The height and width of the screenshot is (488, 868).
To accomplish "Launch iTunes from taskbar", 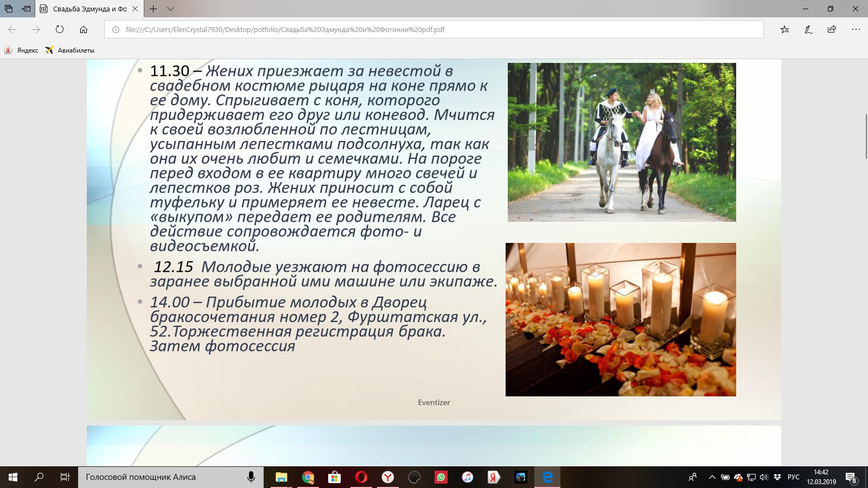I will 467,477.
